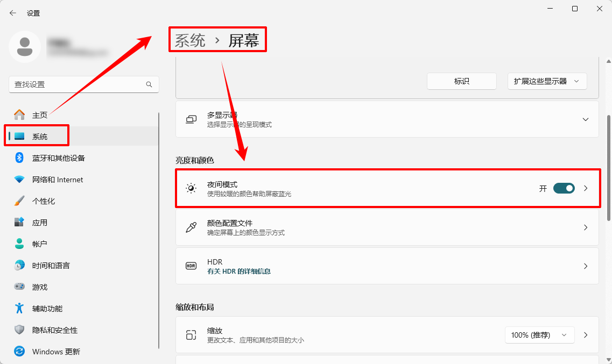This screenshot has width=612, height=364.
Task: Click the 帐户 person icon
Action: 19,244
